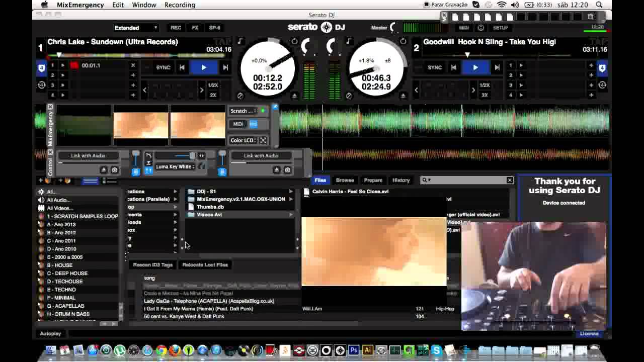This screenshot has width=644, height=362.
Task: Eject track from deck 1
Action: 294,96
